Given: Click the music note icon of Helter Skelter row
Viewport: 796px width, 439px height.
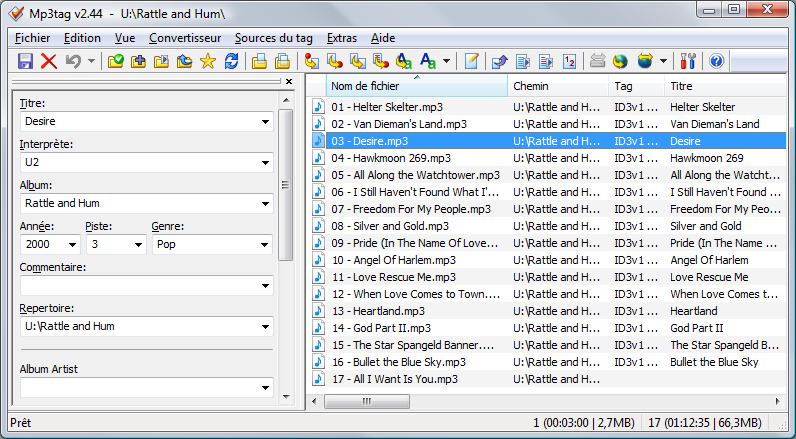Looking at the screenshot, I should (x=318, y=107).
